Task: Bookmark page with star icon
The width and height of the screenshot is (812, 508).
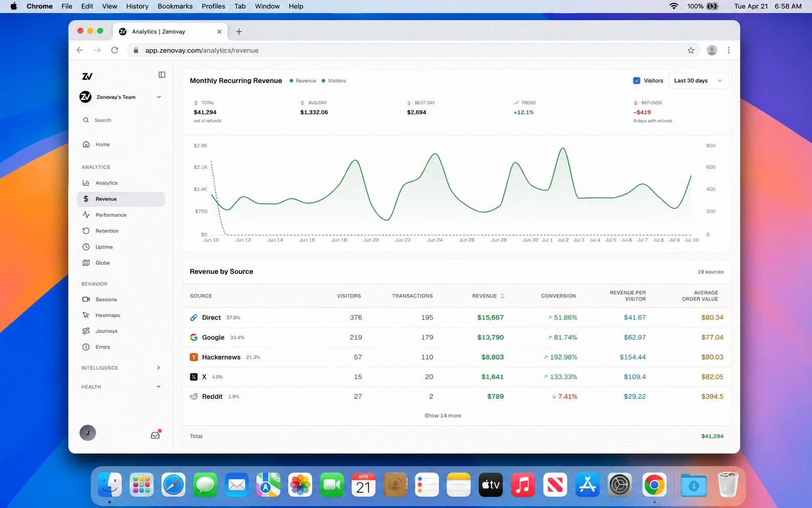Action: click(691, 50)
